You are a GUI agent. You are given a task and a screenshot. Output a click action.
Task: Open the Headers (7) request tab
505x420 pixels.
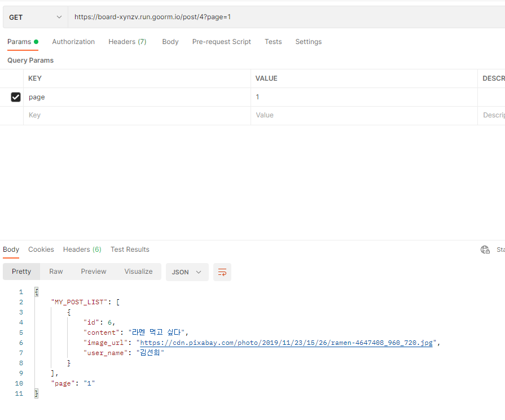point(127,41)
